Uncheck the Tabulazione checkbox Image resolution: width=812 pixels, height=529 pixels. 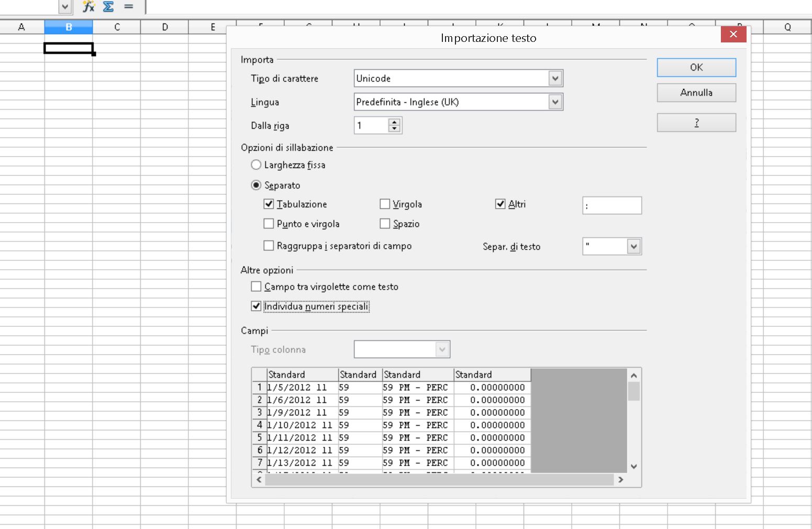pos(269,204)
